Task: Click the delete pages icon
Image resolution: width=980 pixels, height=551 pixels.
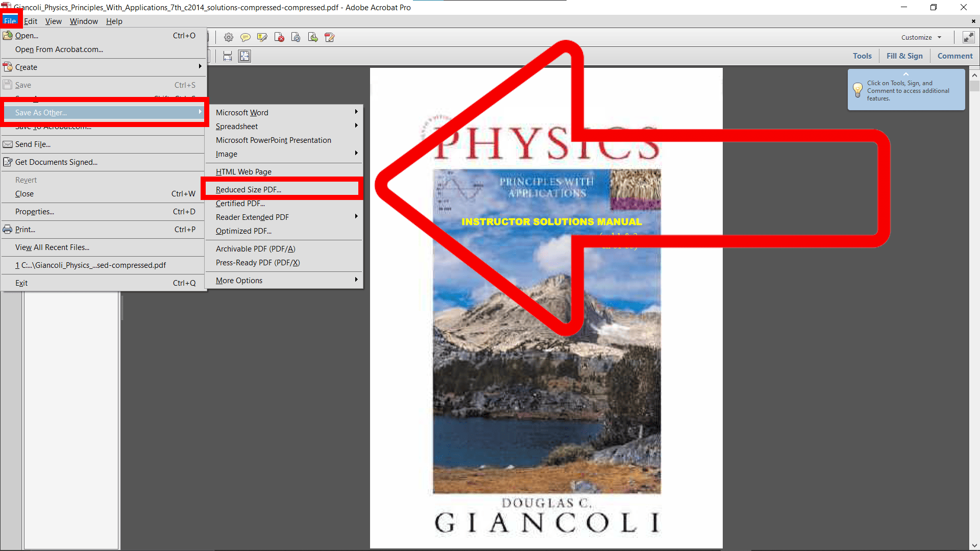Action: coord(279,37)
